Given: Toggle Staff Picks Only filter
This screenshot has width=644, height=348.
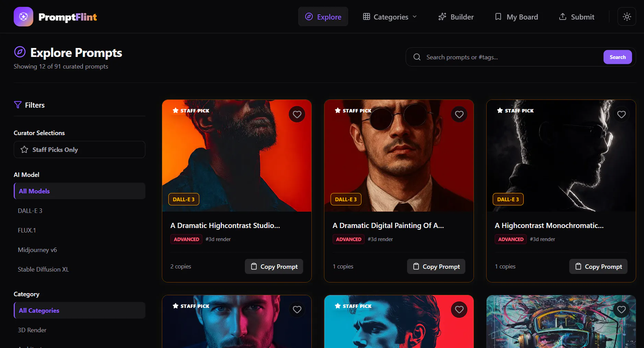Looking at the screenshot, I should pos(80,149).
